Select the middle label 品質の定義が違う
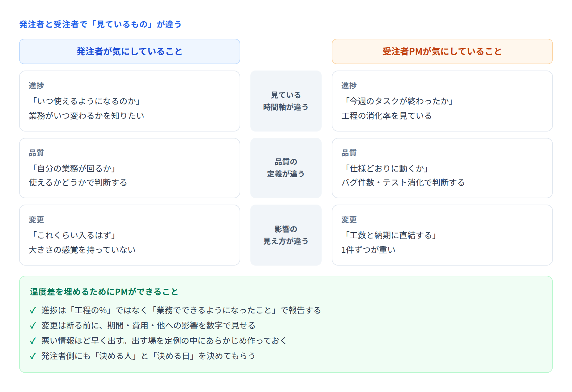Image resolution: width=572 pixels, height=392 pixels. pyautogui.click(x=286, y=168)
